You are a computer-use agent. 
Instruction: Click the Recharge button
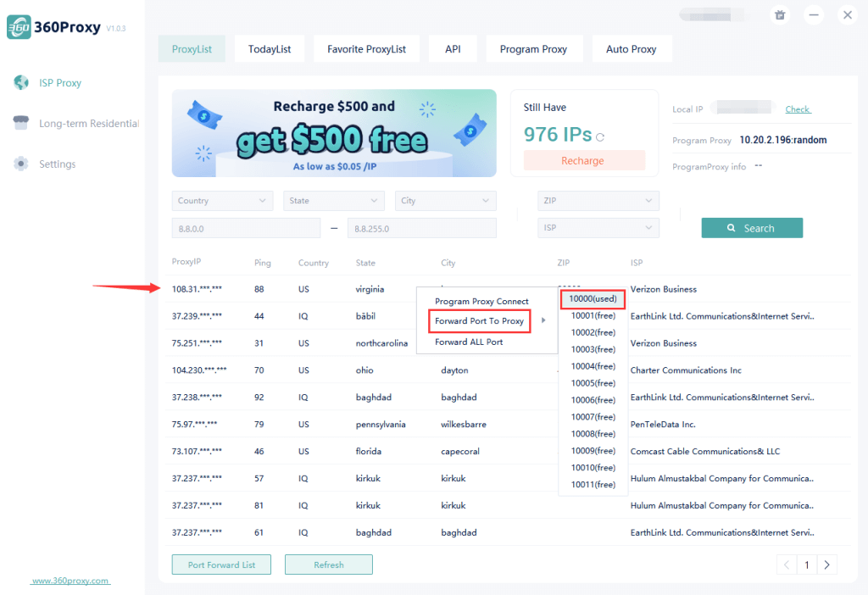click(583, 160)
